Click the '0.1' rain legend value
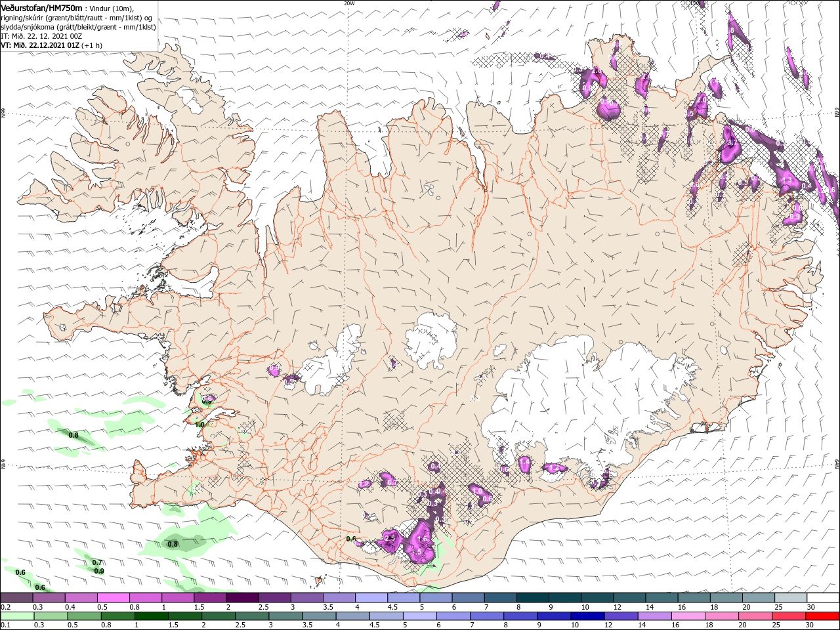The image size is (840, 630). pyautogui.click(x=5, y=625)
